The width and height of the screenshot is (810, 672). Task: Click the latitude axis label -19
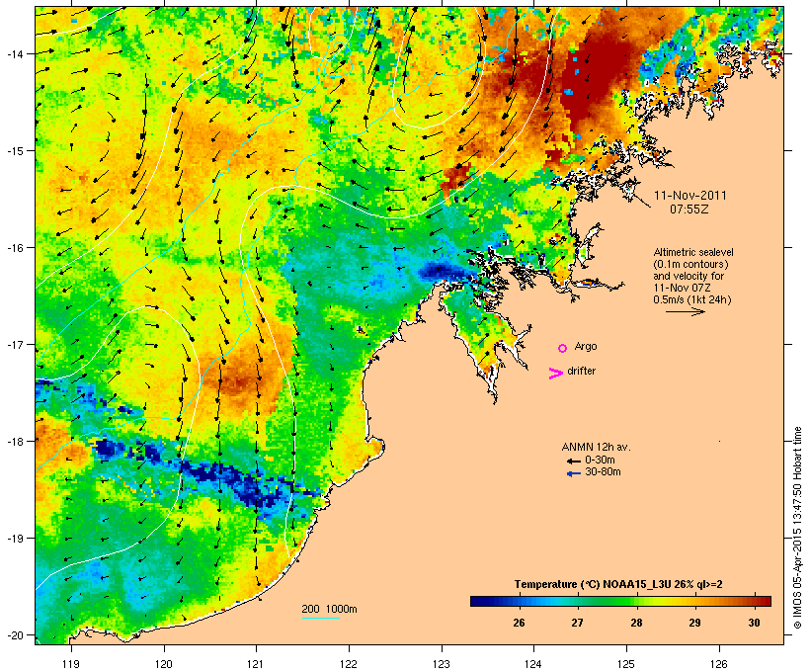pyautogui.click(x=15, y=539)
